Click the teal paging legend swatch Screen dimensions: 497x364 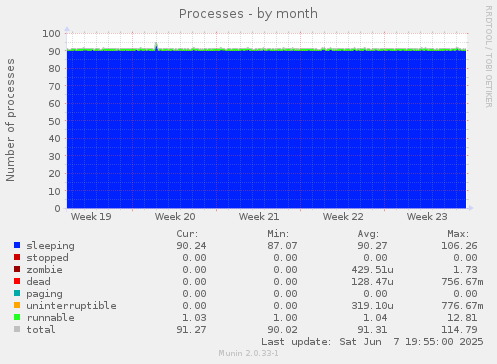tap(17, 293)
